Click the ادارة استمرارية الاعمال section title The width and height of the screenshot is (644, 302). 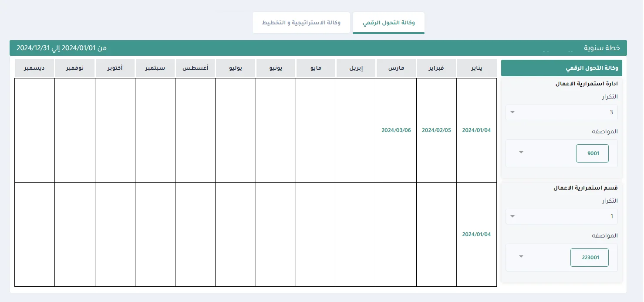[x=586, y=84]
